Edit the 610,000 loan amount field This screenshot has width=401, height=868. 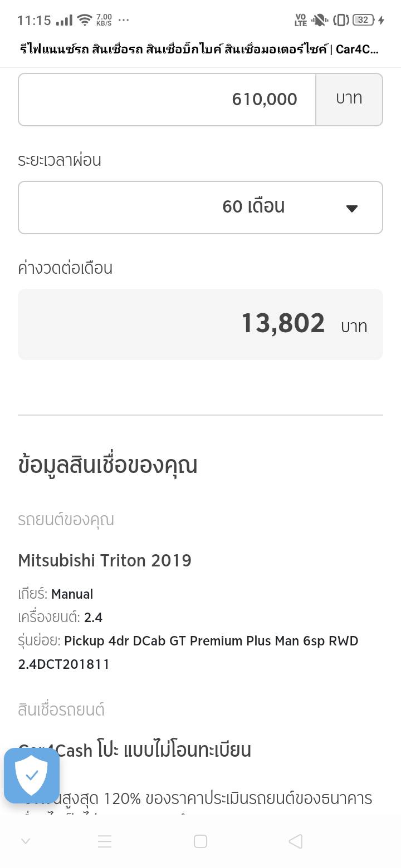(x=167, y=100)
